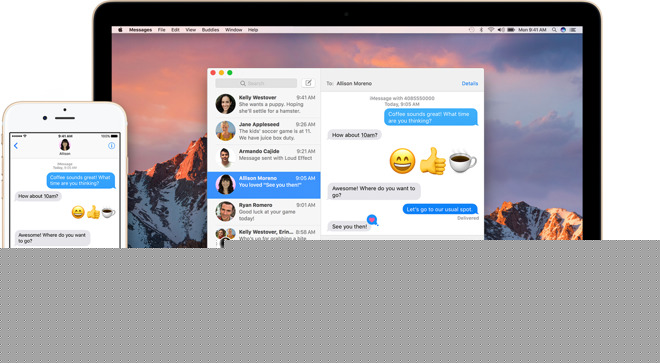Select Kelly Westover conversation at 9:41 AM
The image size is (660, 363).
coord(264,104)
